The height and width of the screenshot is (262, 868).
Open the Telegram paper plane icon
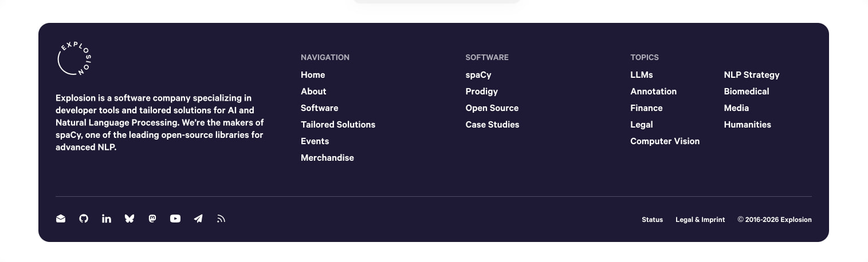coord(198,219)
